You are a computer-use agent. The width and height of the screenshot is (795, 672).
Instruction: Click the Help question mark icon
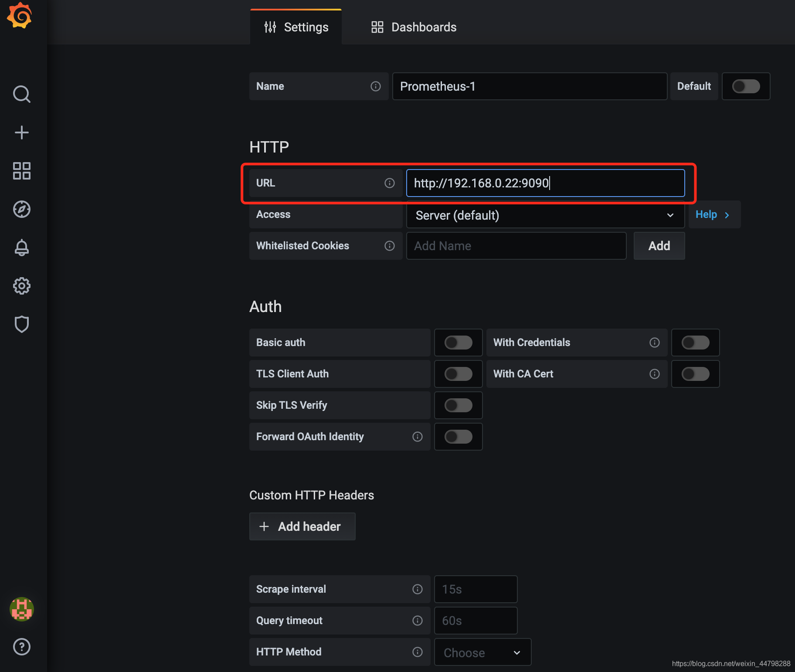pos(21,647)
